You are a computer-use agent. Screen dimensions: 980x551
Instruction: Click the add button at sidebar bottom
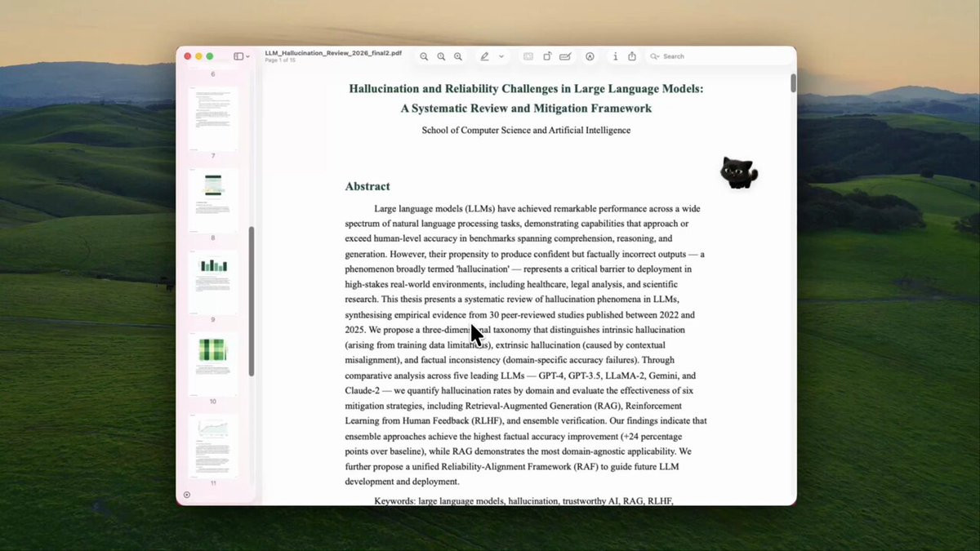187,495
